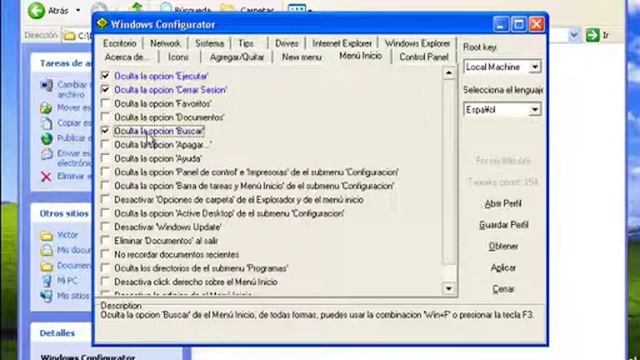Uncheck Oculta la opcion 'Buscar'
640x360 pixels.
(x=105, y=131)
